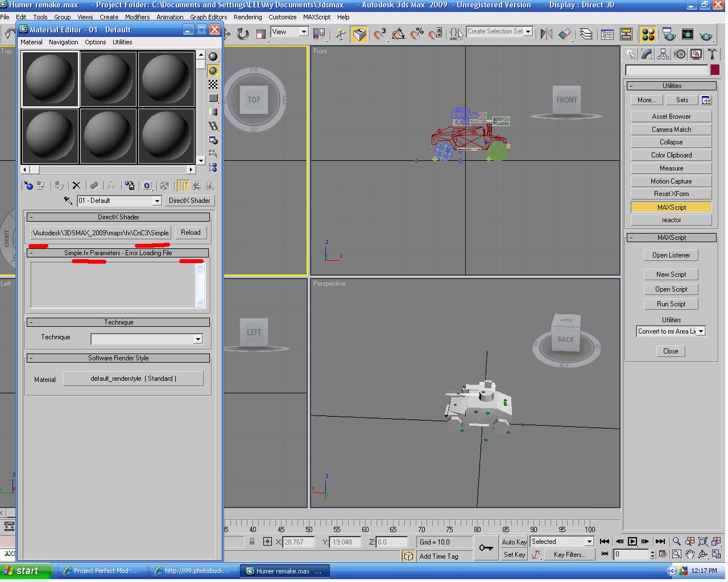Click Material Editor four-spheres toolbar icon
This screenshot has height=582, width=728.
648,34
